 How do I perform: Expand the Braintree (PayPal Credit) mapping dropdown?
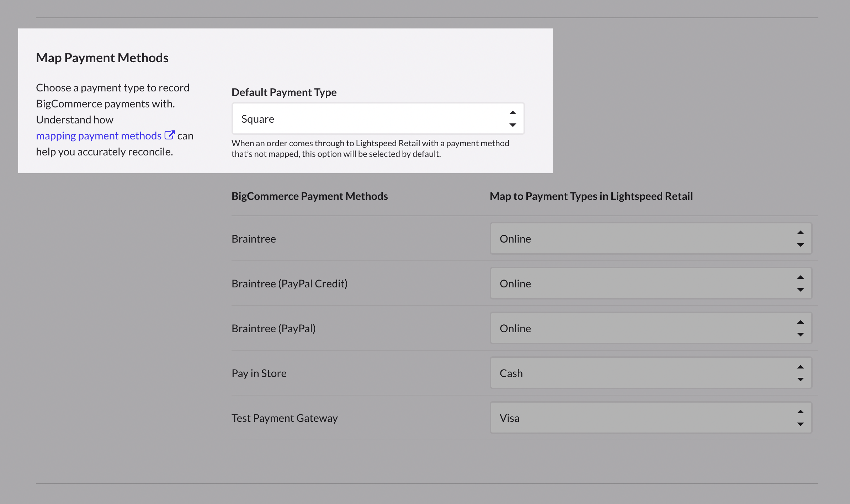(640, 283)
